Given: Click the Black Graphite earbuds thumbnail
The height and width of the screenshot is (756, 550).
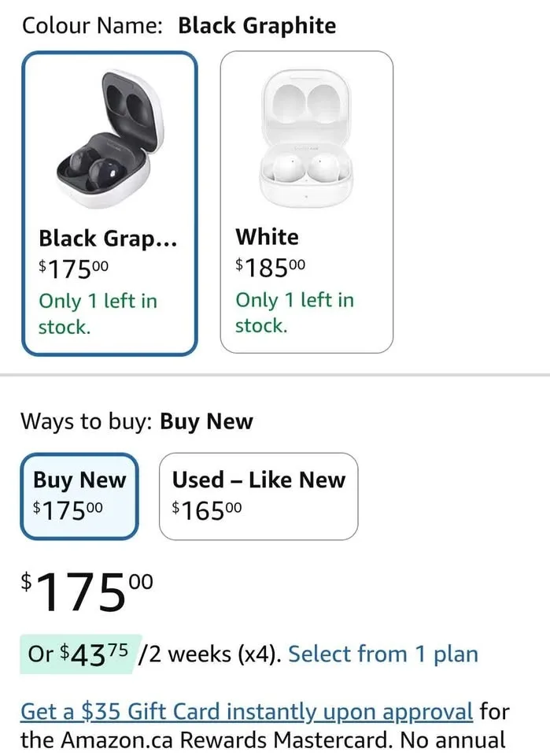Looking at the screenshot, I should 110,134.
